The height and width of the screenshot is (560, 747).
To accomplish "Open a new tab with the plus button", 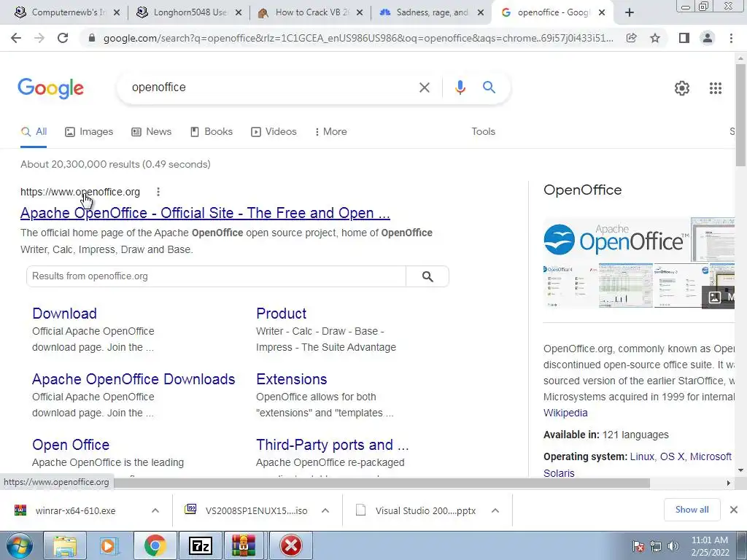I will pyautogui.click(x=630, y=12).
